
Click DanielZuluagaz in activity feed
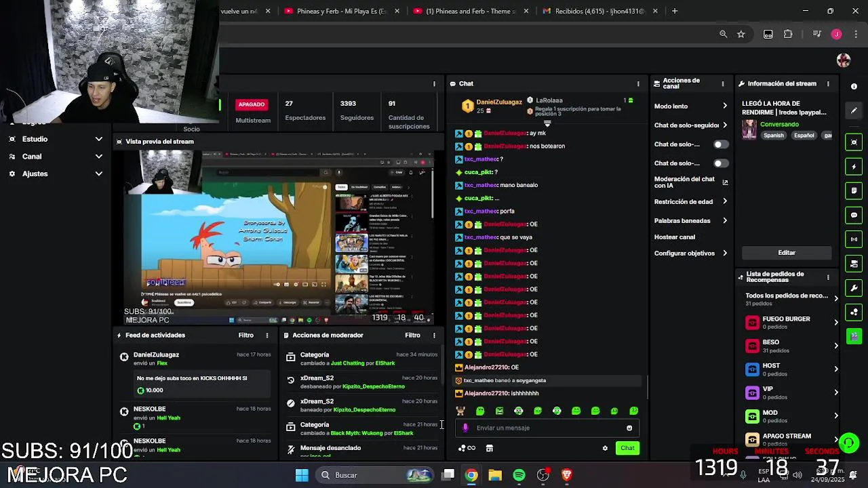[x=156, y=355]
